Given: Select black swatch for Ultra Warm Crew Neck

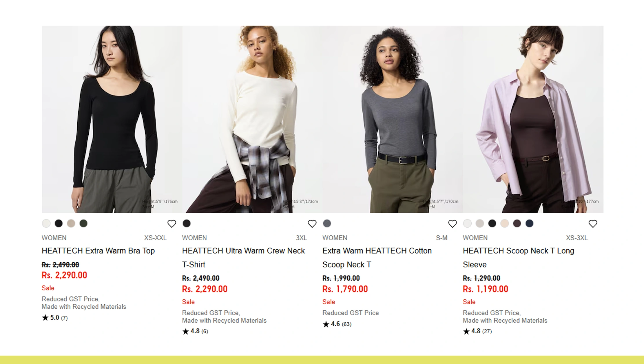Looking at the screenshot, I should point(187,223).
